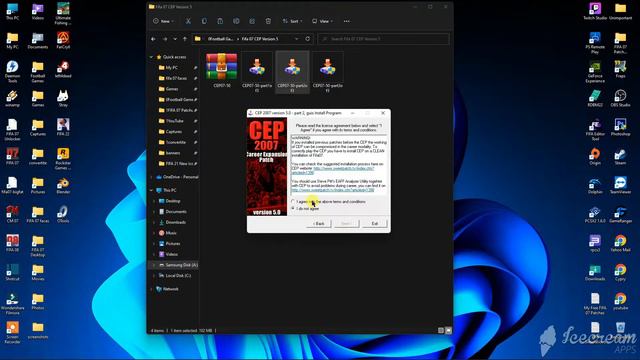Viewport: 640px width, 360px height.
Task: Click the 'Fifa 07 CEP Version 5' breadcrumb
Action: pyautogui.click(x=260, y=39)
